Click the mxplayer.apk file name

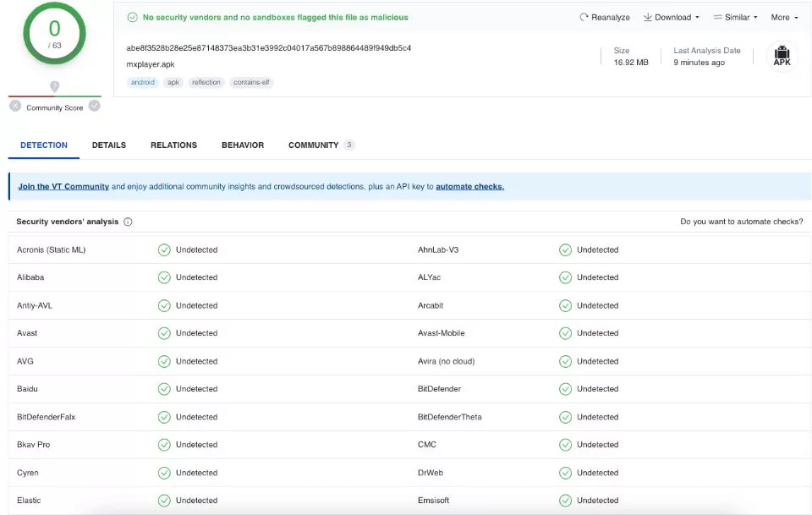(151, 64)
